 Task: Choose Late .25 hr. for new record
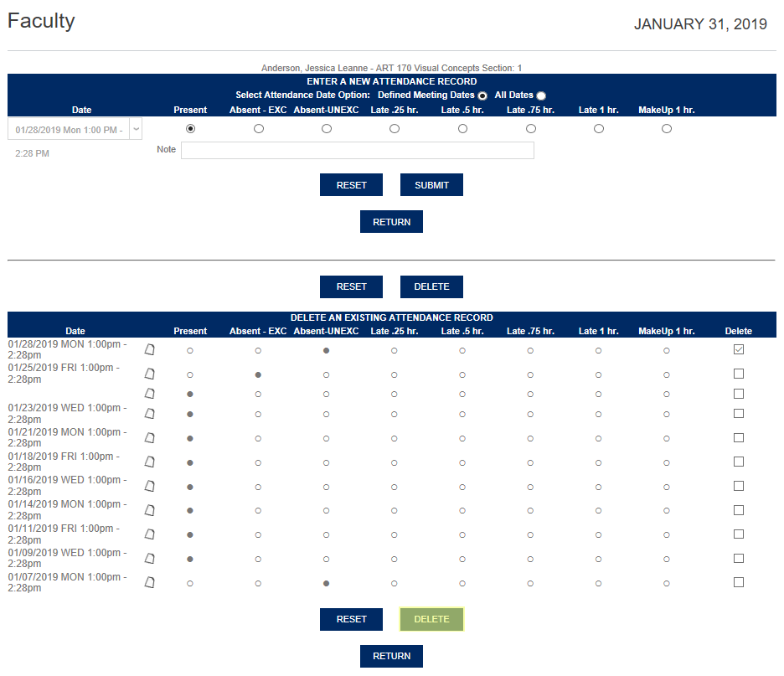395,128
